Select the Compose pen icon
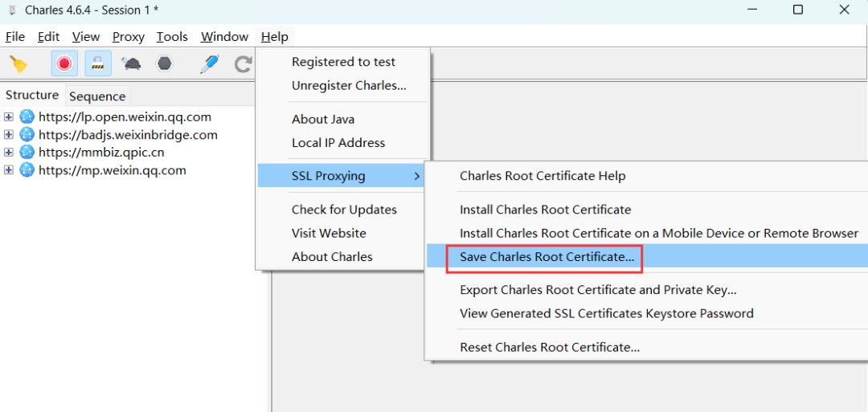The height and width of the screenshot is (412, 868). pos(209,63)
